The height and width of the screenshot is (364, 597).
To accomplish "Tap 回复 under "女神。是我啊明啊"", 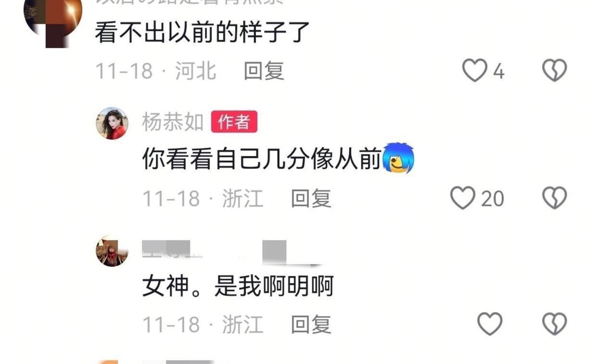I will [311, 325].
